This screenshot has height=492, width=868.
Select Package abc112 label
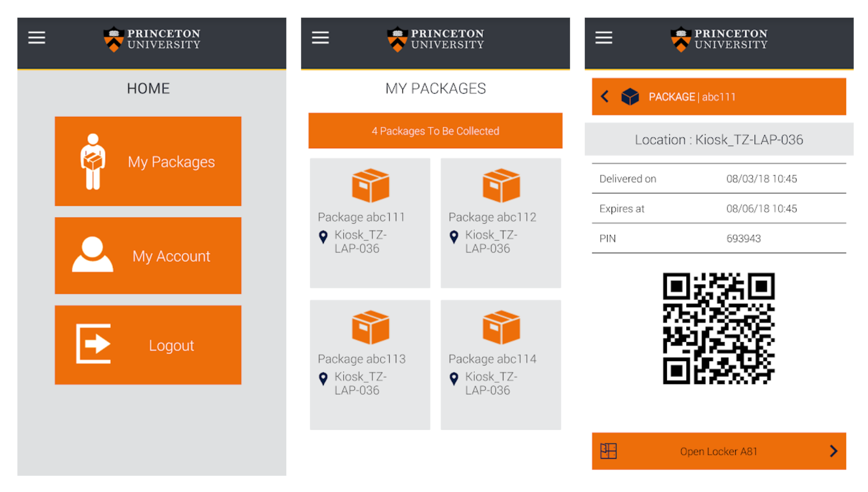(x=492, y=217)
